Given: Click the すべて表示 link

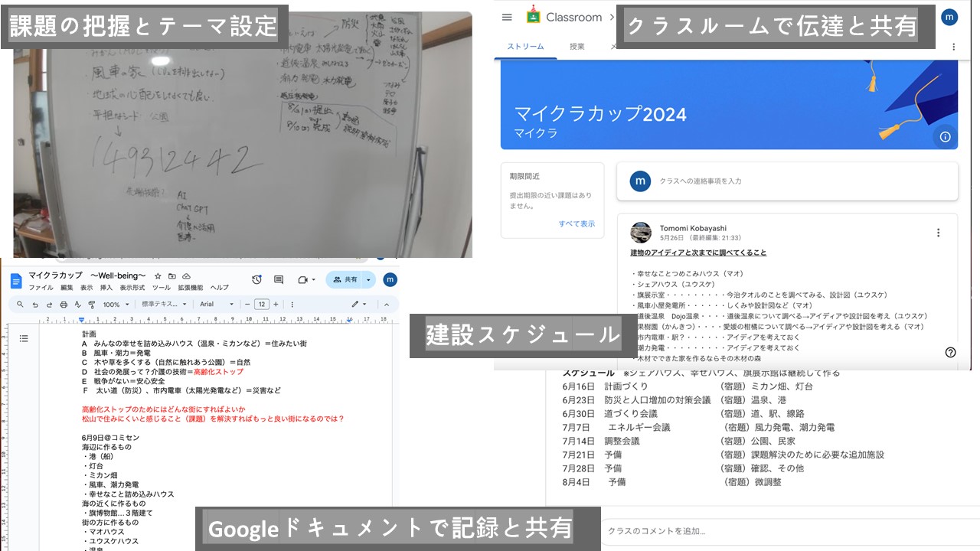Looking at the screenshot, I should 577,224.
